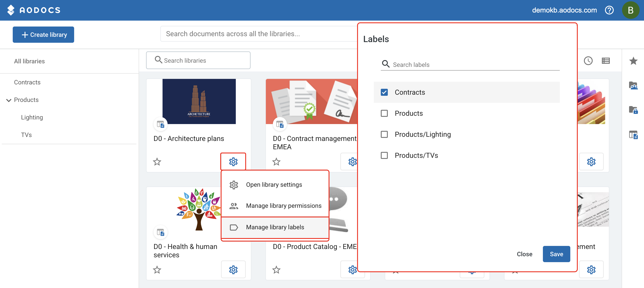Save the label changes
This screenshot has height=288, width=644.
click(556, 254)
